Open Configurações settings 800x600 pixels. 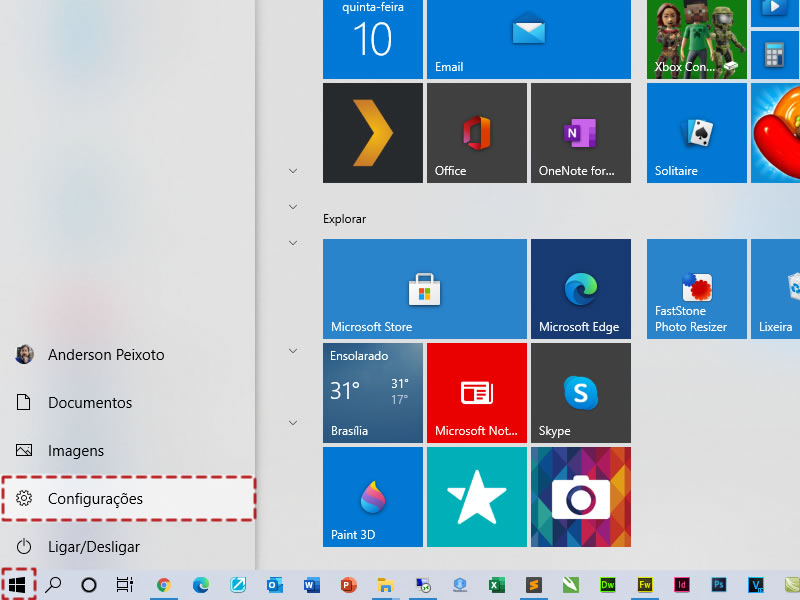pyautogui.click(x=128, y=498)
